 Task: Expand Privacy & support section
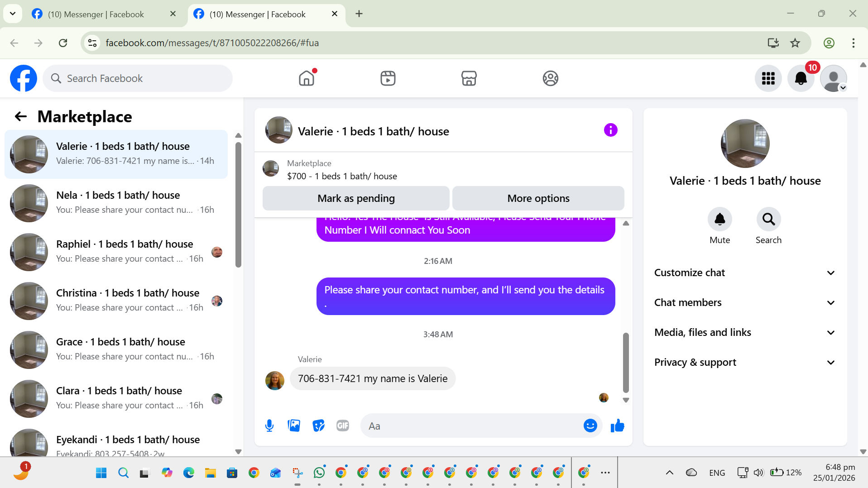click(x=744, y=362)
